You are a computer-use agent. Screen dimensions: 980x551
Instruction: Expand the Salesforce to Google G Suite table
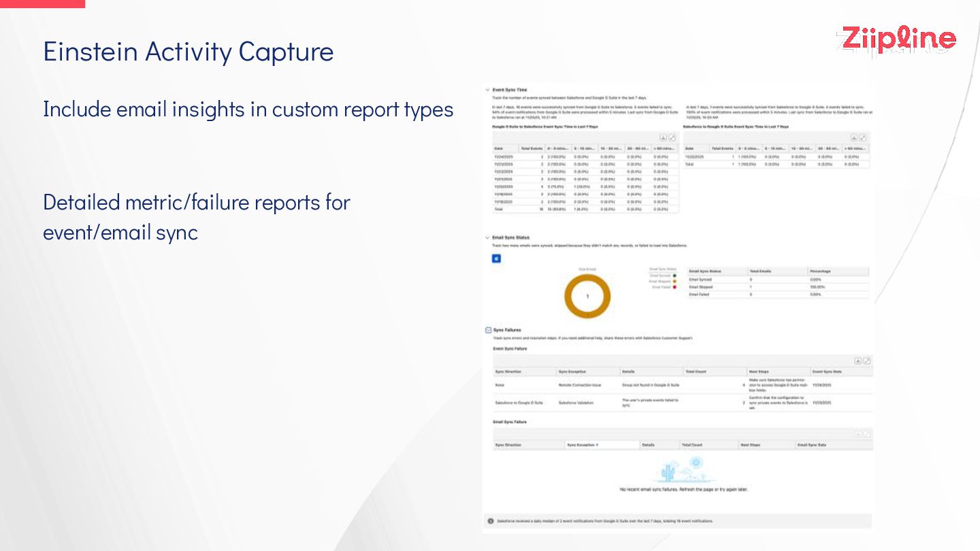pyautogui.click(x=863, y=137)
